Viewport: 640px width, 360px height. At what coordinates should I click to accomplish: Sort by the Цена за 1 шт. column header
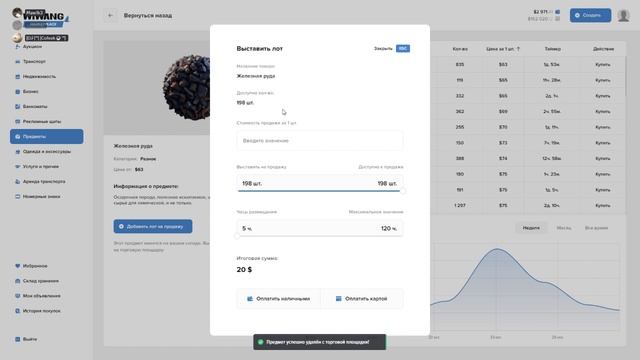[503, 49]
